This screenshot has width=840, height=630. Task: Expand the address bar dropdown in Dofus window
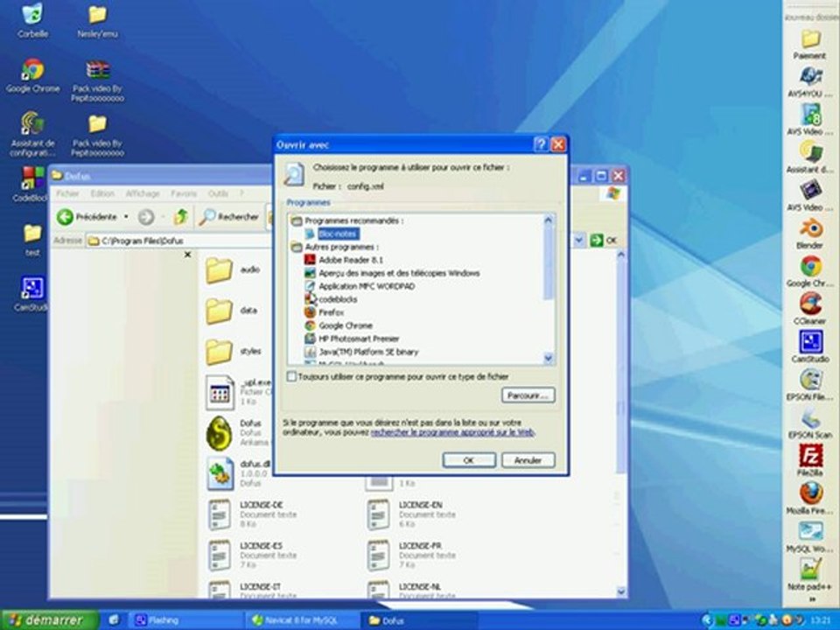point(578,241)
